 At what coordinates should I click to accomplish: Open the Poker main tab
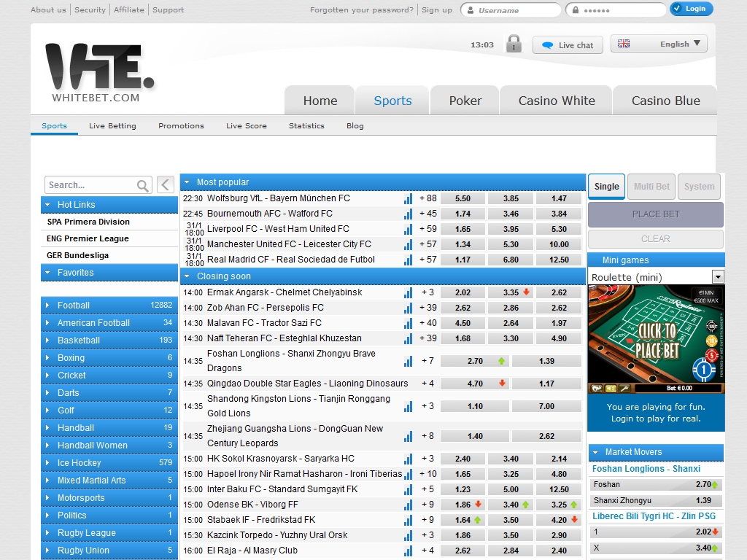click(x=465, y=101)
